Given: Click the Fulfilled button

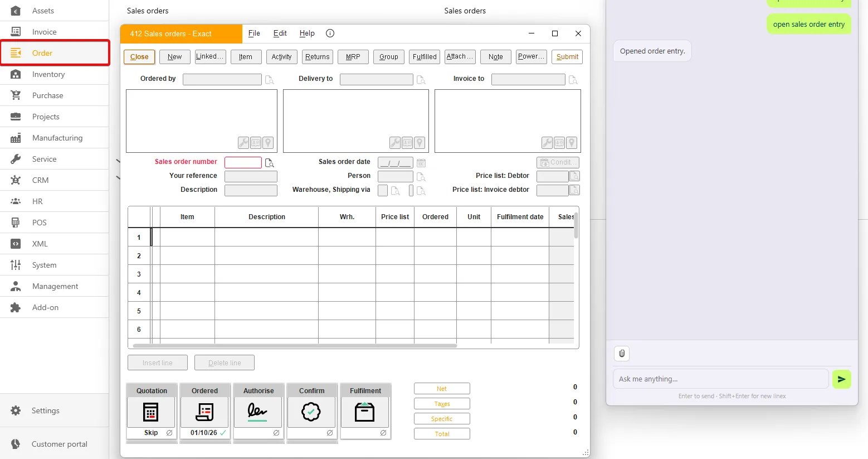Looking at the screenshot, I should point(425,57).
